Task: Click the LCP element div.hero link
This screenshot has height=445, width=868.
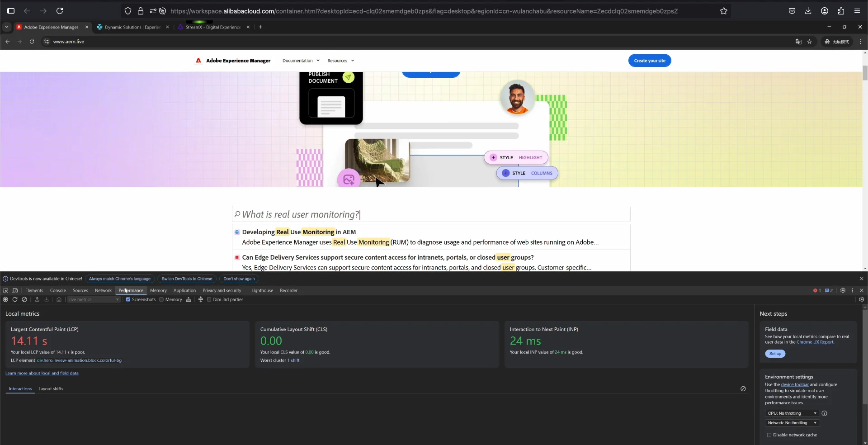Action: tap(79, 360)
